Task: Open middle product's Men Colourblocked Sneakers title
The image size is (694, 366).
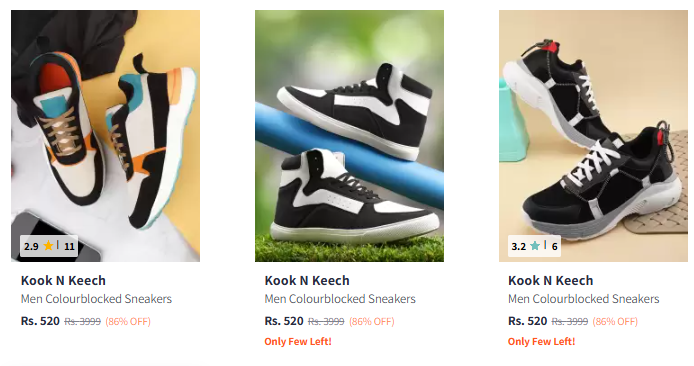Action: pyautogui.click(x=340, y=299)
